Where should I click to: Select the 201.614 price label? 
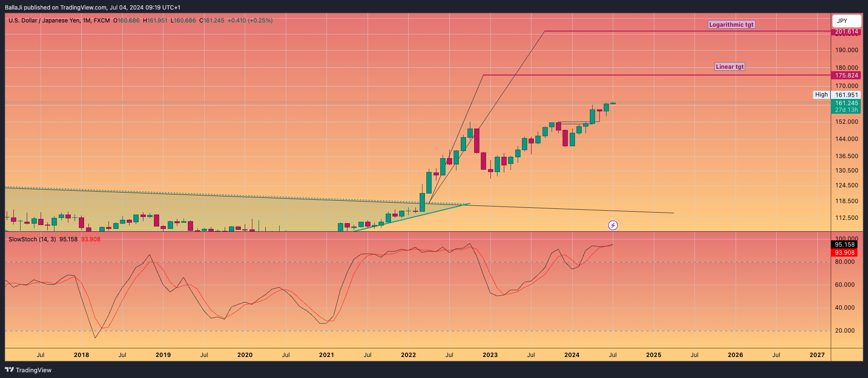point(846,32)
